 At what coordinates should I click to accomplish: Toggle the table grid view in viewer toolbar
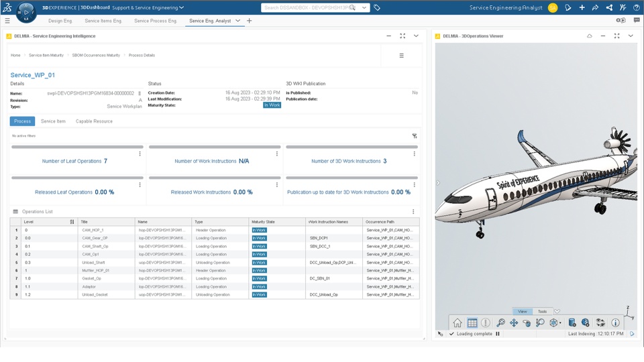pos(472,322)
